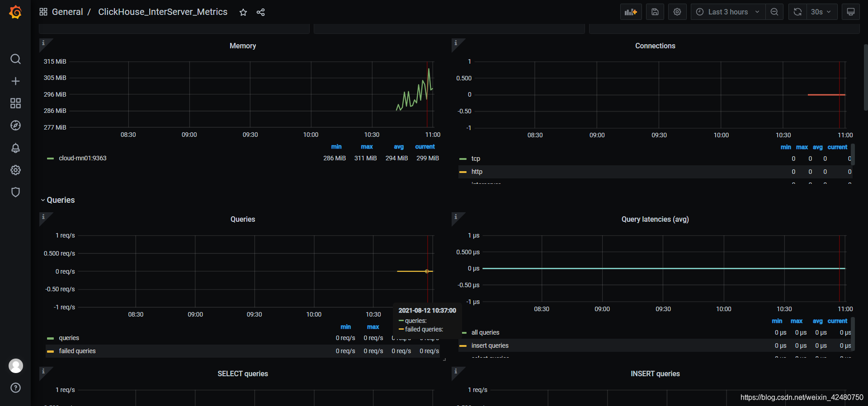Image resolution: width=868 pixels, height=406 pixels.
Task: Change the cloud-mn01:9363 series color swatch
Action: [x=50, y=158]
